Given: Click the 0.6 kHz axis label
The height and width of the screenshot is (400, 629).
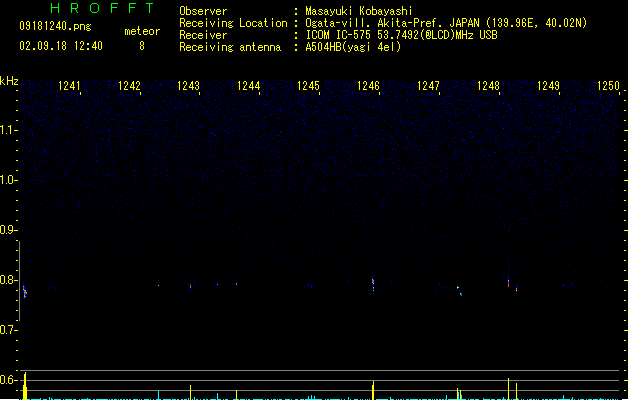Looking at the screenshot, I should (x=8, y=380).
